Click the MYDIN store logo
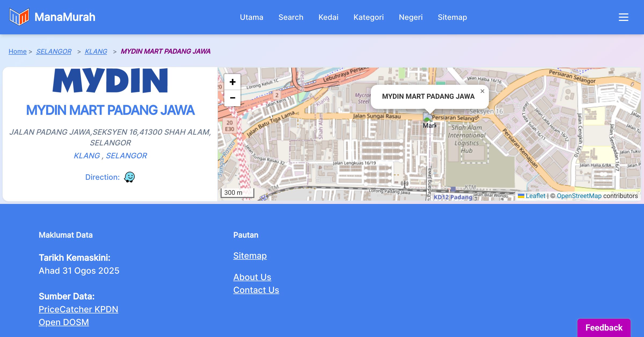Viewport: 644px width, 337px height. click(110, 80)
